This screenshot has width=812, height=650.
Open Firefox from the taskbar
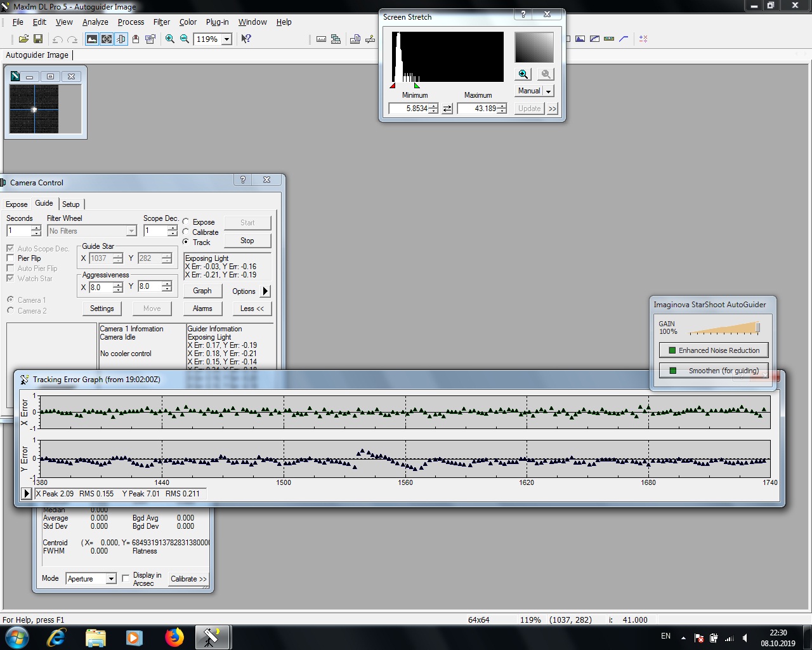[174, 637]
